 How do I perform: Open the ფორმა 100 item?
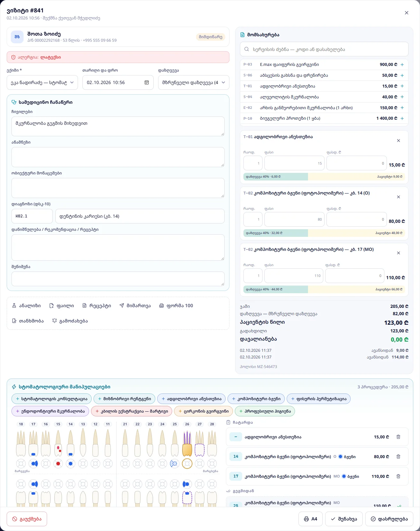click(176, 306)
